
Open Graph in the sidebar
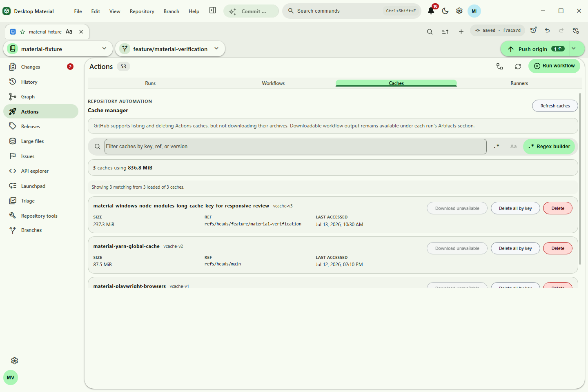(x=41, y=97)
